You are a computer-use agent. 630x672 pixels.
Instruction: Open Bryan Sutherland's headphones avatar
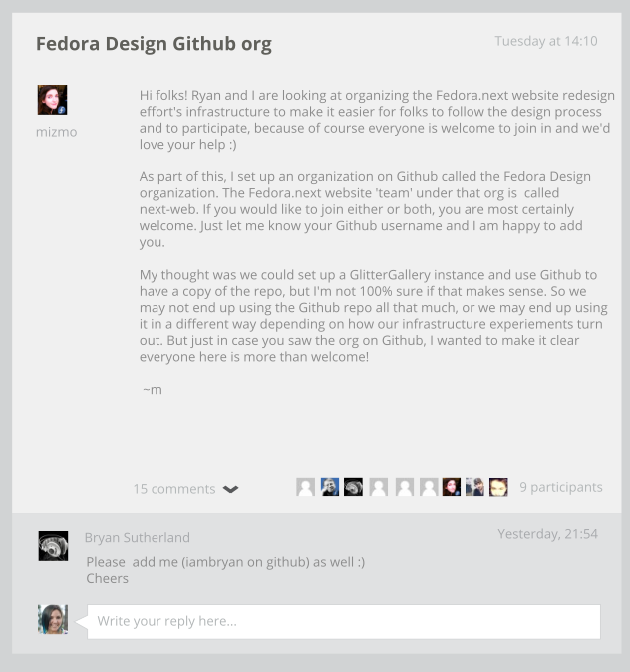pos(53,546)
